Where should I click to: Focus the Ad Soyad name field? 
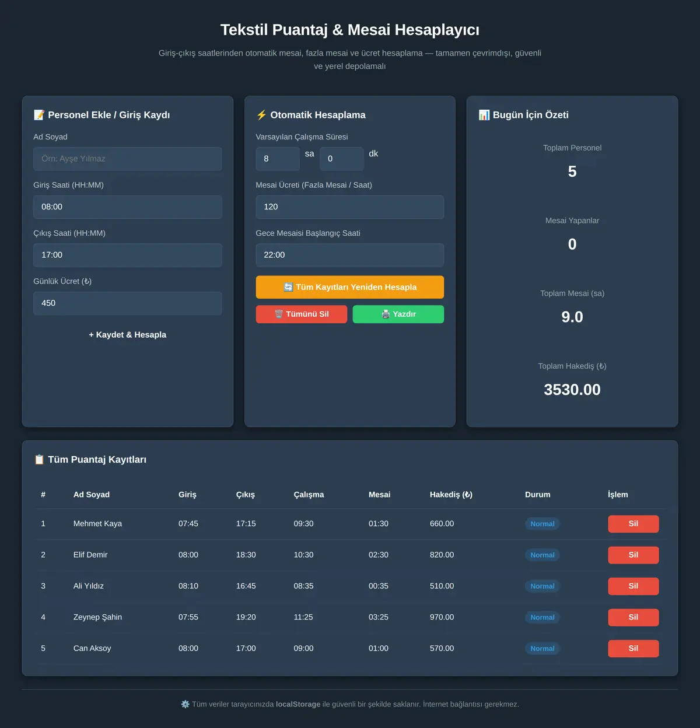click(x=128, y=159)
